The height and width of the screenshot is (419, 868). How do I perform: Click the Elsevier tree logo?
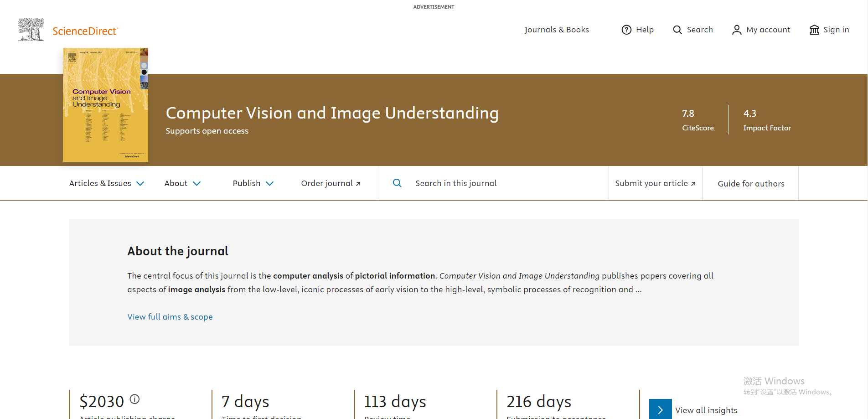coord(31,30)
